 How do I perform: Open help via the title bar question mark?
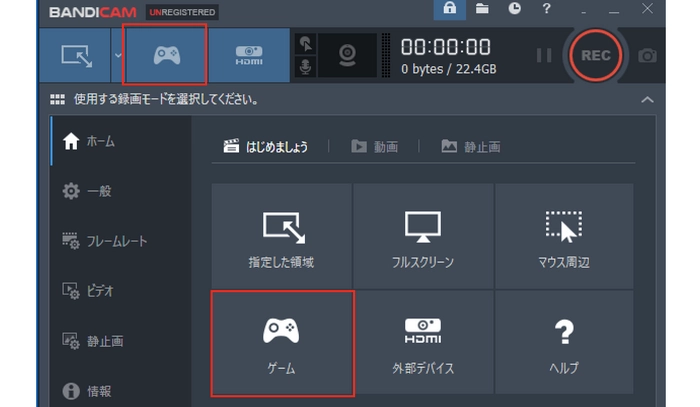[x=546, y=8]
